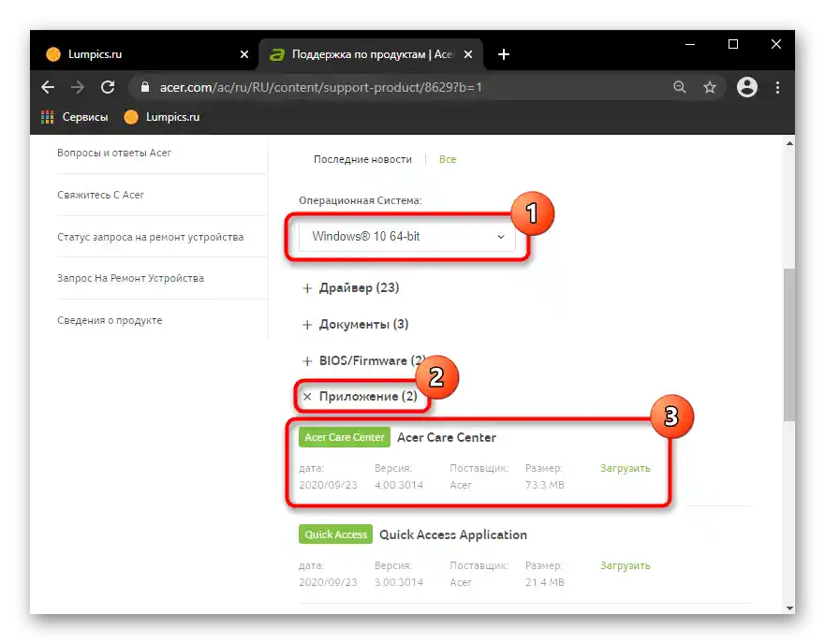Click the scrollbar down arrow
This screenshot has height=644, width=825.
pyautogui.click(x=789, y=607)
